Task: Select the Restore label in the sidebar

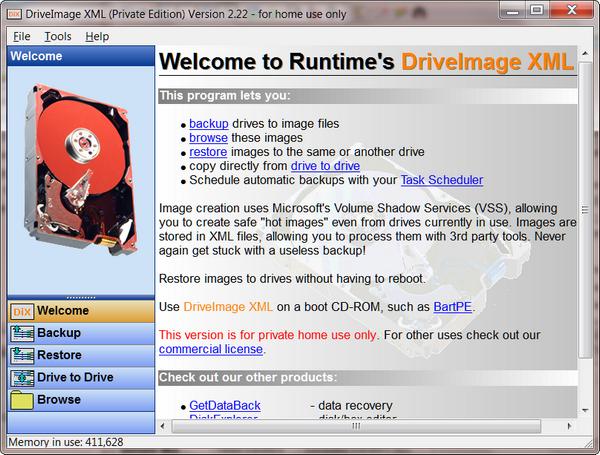Action: click(59, 355)
